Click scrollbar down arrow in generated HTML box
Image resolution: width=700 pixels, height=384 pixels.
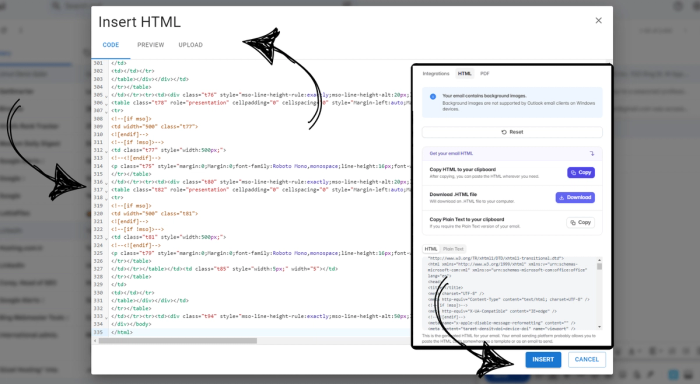pos(599,327)
